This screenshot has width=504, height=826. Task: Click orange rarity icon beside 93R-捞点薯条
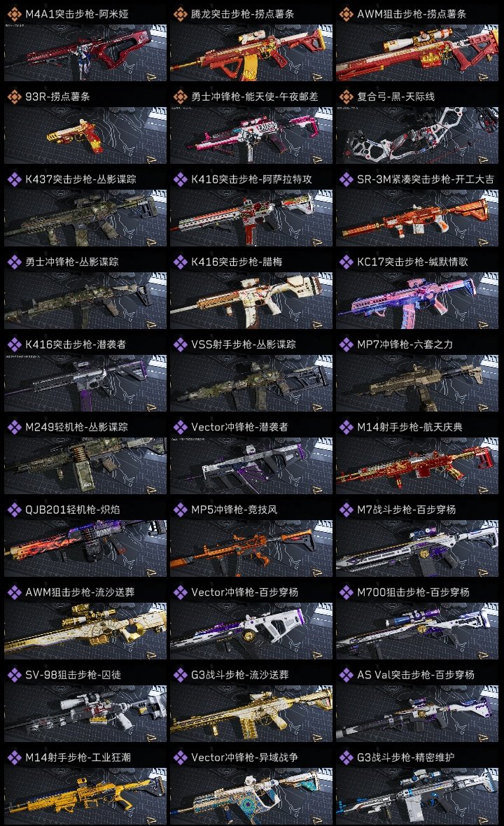pos(15,97)
